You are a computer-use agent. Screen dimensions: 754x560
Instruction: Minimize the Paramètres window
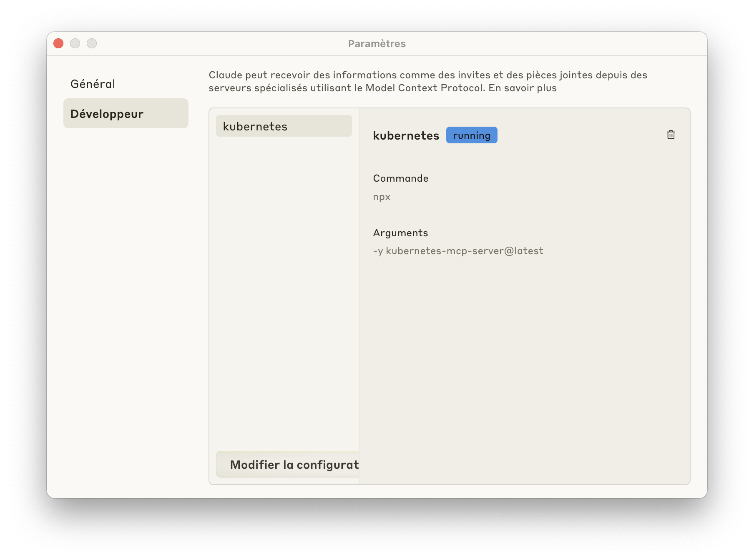(x=75, y=43)
